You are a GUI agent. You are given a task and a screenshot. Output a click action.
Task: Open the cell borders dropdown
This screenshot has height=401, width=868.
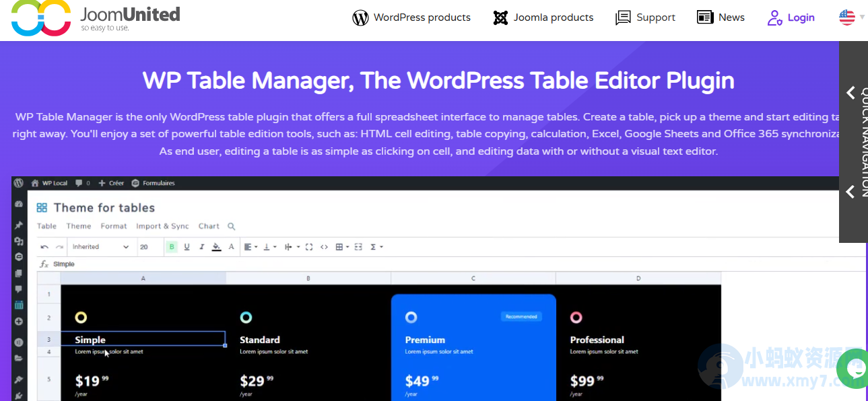click(x=342, y=247)
